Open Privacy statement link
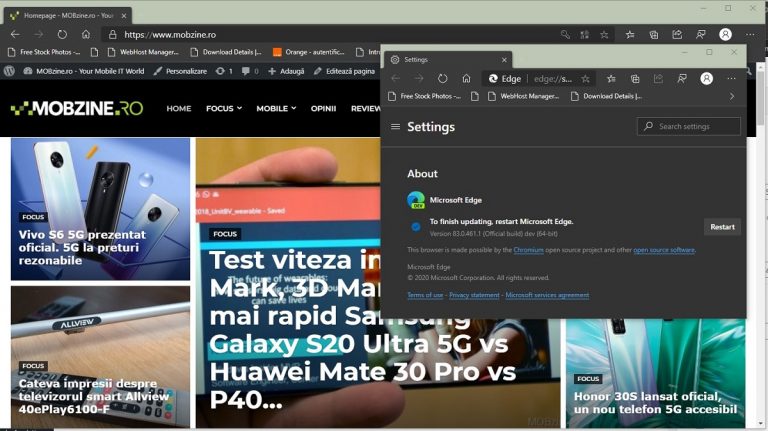The height and width of the screenshot is (431, 768). [474, 295]
